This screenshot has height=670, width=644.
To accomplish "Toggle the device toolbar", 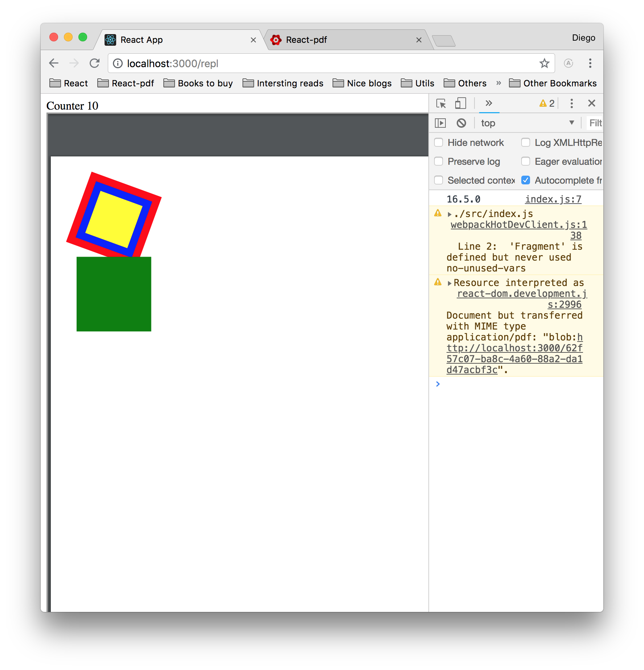I will pyautogui.click(x=460, y=103).
